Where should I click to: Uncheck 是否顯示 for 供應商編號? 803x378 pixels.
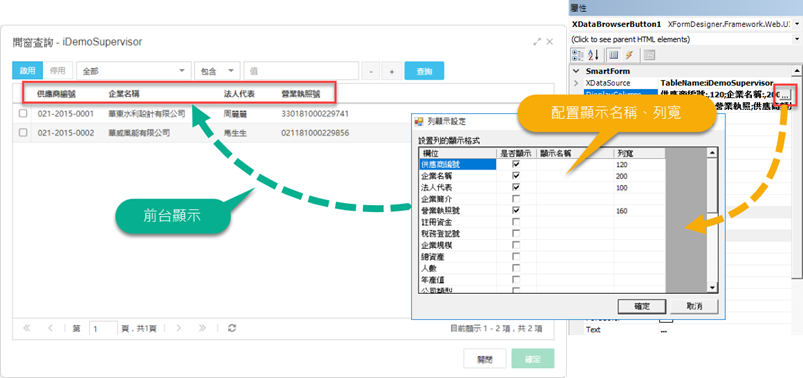pyautogui.click(x=516, y=164)
